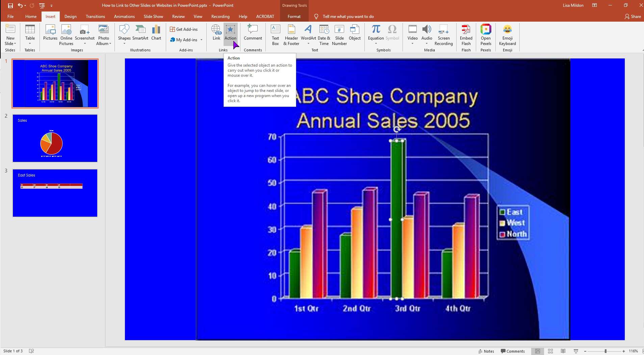Toggle the Notes pane in status bar
Viewport: 644px width, 355px height.
pyautogui.click(x=486, y=351)
